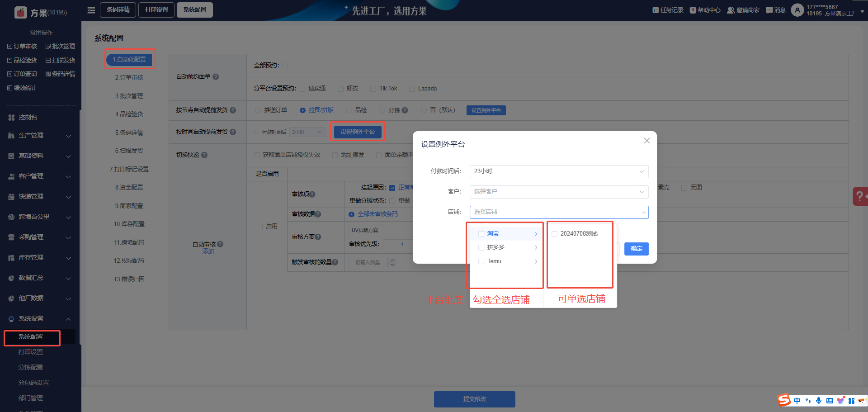This screenshot has height=412, width=868.
Task: Open the 批次管理 shortcut in common operations
Action: pos(60,46)
